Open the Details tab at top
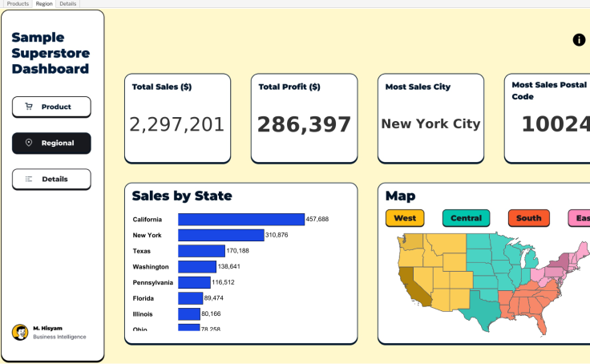Viewport: 590px width, 364px height. 68,4
